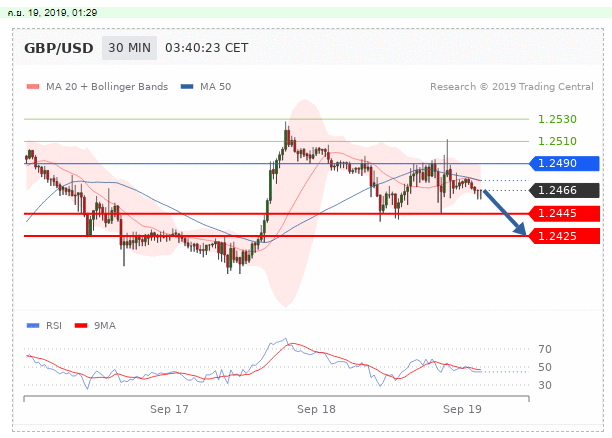612x438 pixels.
Task: Click the 1.2510 resistance level label
Action: 557,141
